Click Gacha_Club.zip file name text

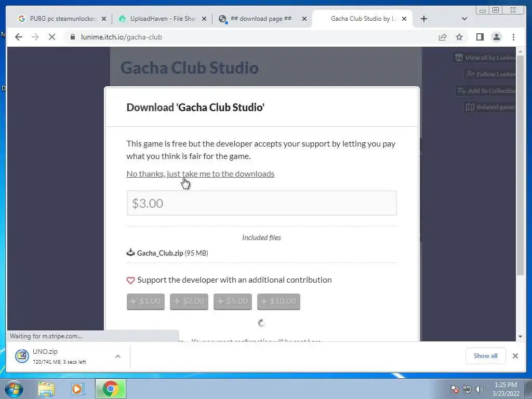pyautogui.click(x=160, y=253)
